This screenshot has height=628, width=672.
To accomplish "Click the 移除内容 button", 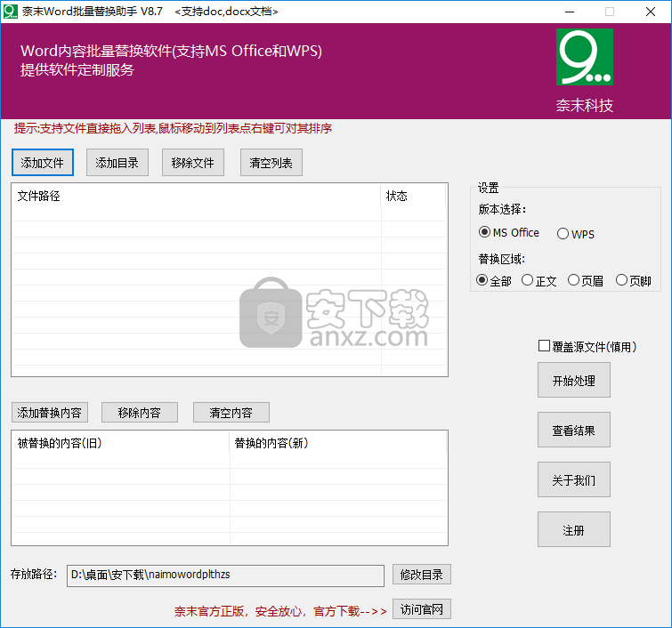I will (140, 412).
